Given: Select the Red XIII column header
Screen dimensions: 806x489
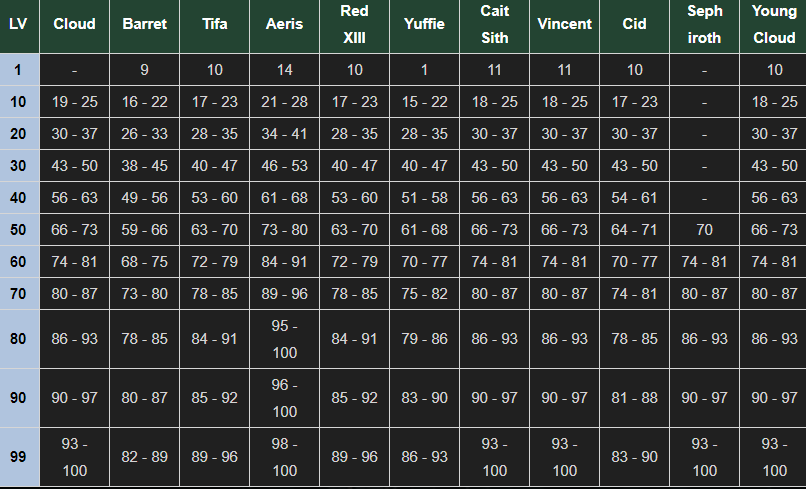Looking at the screenshot, I should pos(355,24).
